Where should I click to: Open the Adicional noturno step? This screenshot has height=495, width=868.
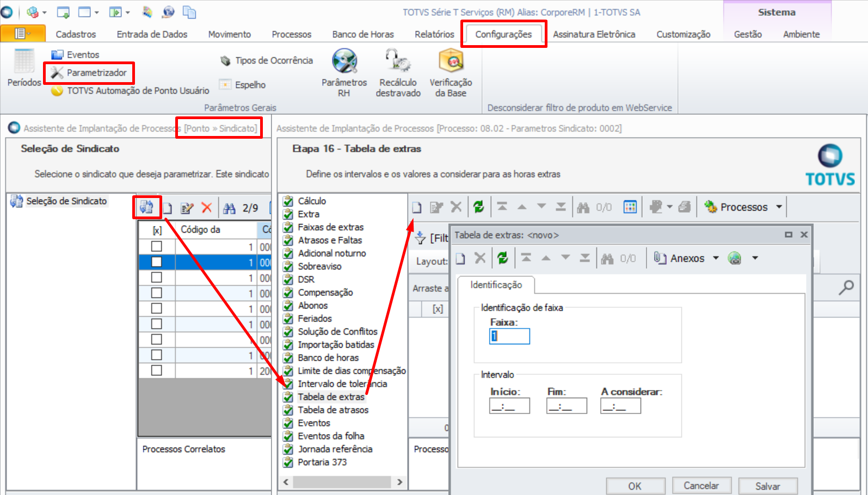(x=331, y=253)
